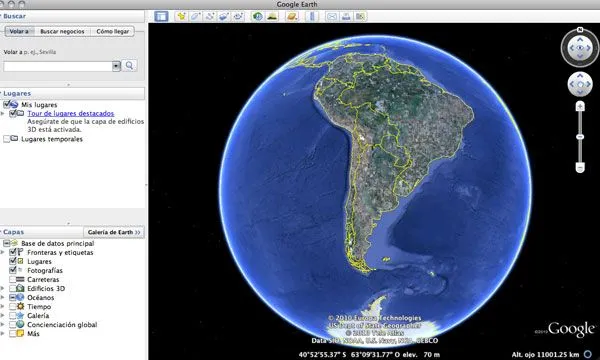The image size is (600, 360).
Task: View current location in Google Maps
Action: pyautogui.click(x=360, y=16)
